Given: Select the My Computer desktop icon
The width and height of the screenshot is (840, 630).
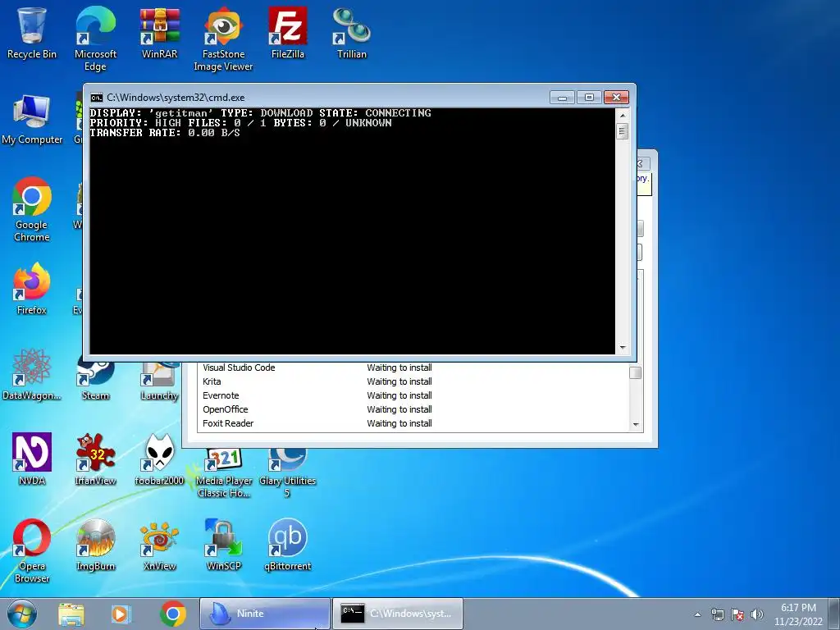Looking at the screenshot, I should [x=32, y=119].
